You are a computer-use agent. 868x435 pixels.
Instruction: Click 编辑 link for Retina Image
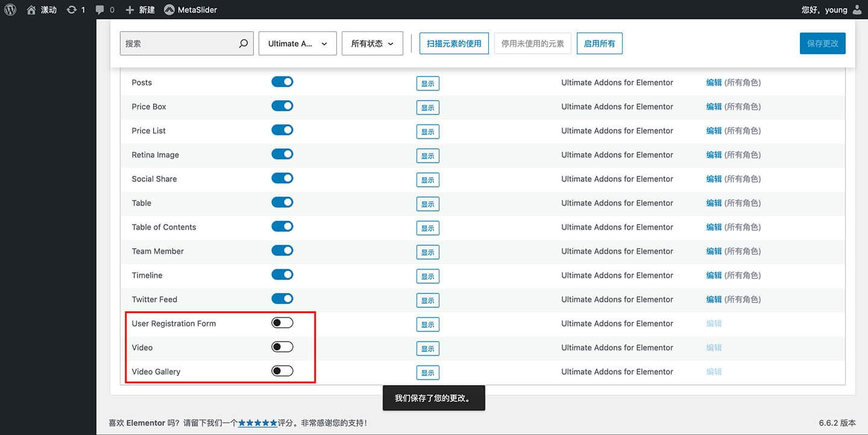coord(714,155)
